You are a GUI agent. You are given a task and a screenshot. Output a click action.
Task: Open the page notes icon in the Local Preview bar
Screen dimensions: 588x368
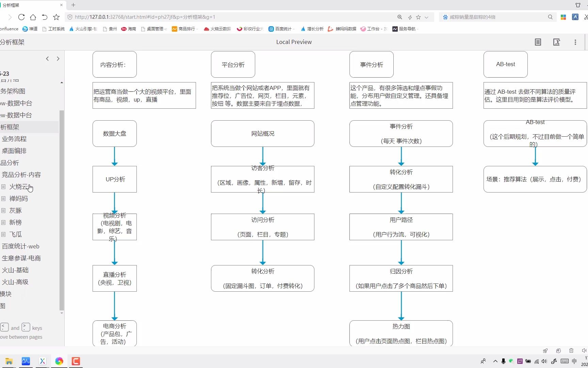coord(538,42)
